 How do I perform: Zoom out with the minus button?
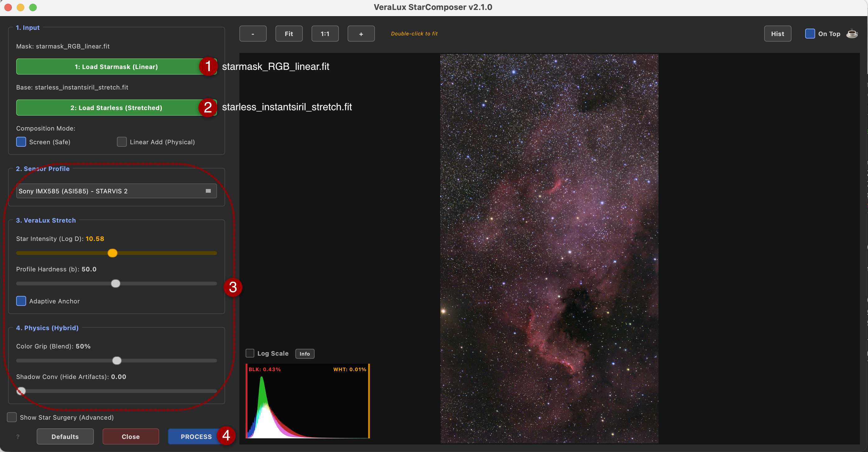[x=253, y=34]
